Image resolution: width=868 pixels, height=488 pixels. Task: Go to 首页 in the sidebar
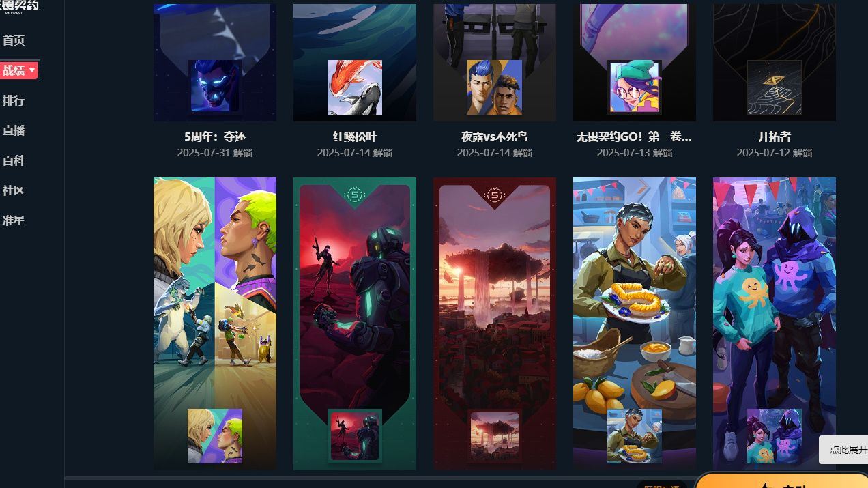(14, 40)
